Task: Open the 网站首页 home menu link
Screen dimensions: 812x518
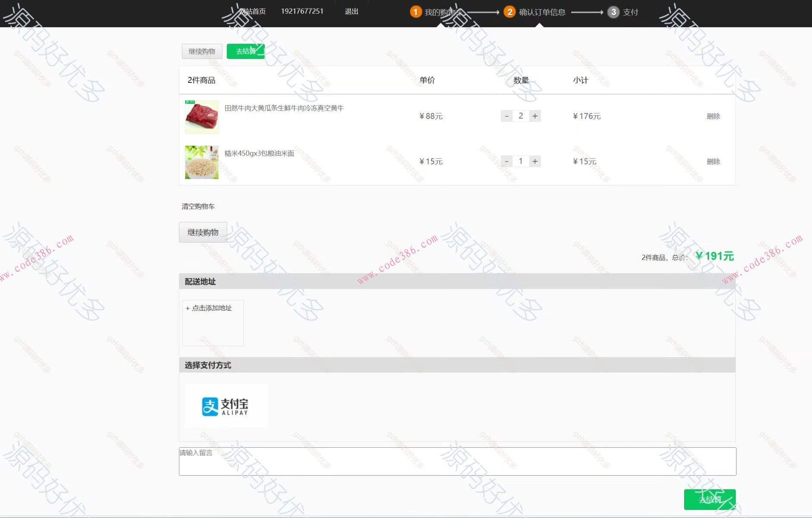Action: click(253, 11)
